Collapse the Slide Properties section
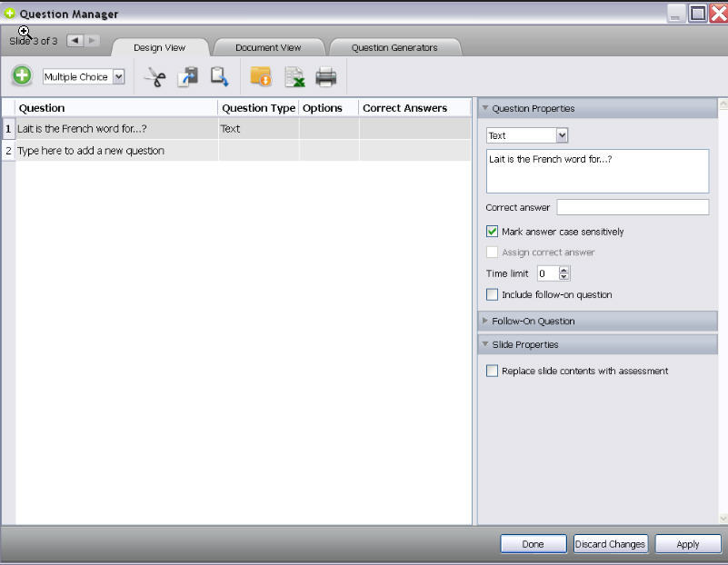The image size is (728, 565). coord(485,344)
